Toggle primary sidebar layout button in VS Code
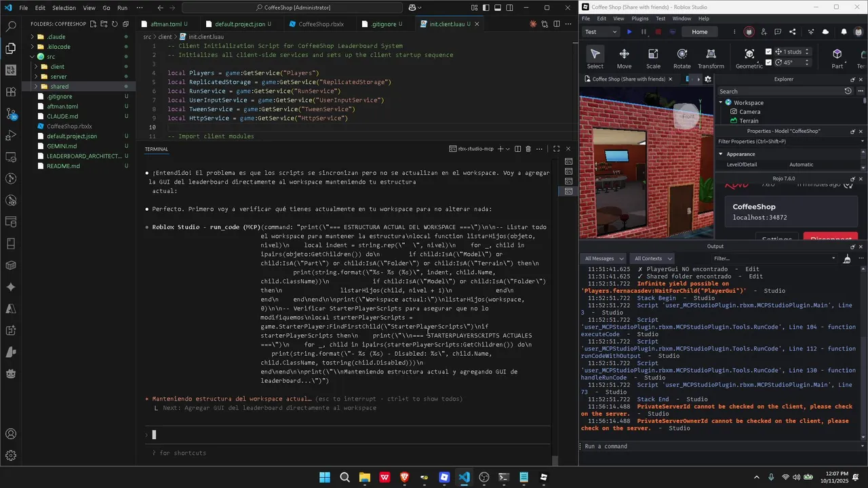This screenshot has height=488, width=868. click(486, 7)
